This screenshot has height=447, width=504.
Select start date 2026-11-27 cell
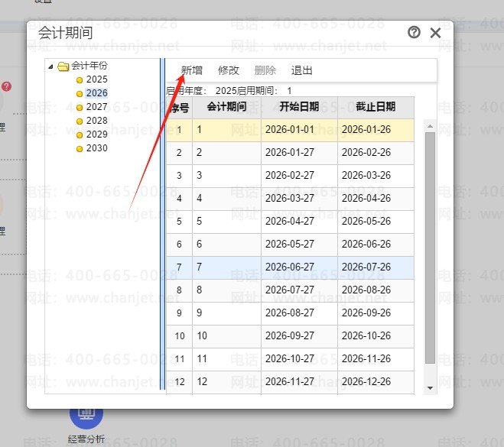pos(299,382)
